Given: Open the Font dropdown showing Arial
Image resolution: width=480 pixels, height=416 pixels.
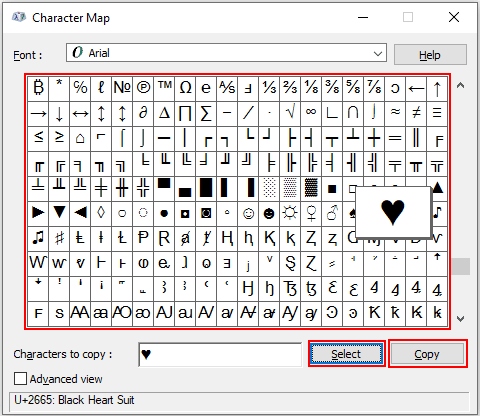Looking at the screenshot, I should click(226, 53).
